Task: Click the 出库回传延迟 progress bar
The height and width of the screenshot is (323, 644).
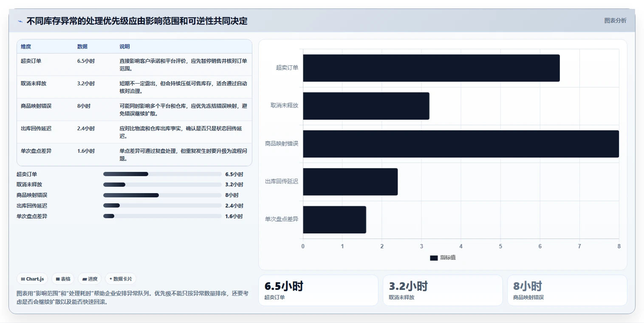Action: (162, 205)
